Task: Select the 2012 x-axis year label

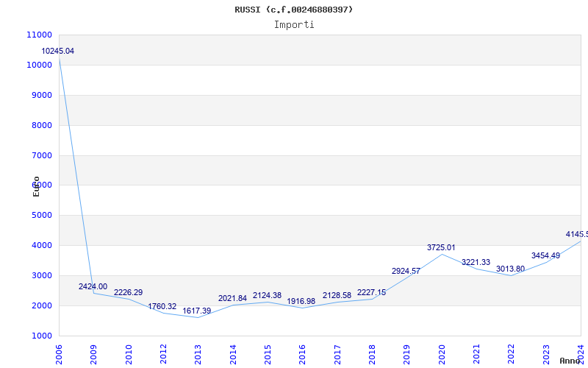Action: click(x=163, y=355)
